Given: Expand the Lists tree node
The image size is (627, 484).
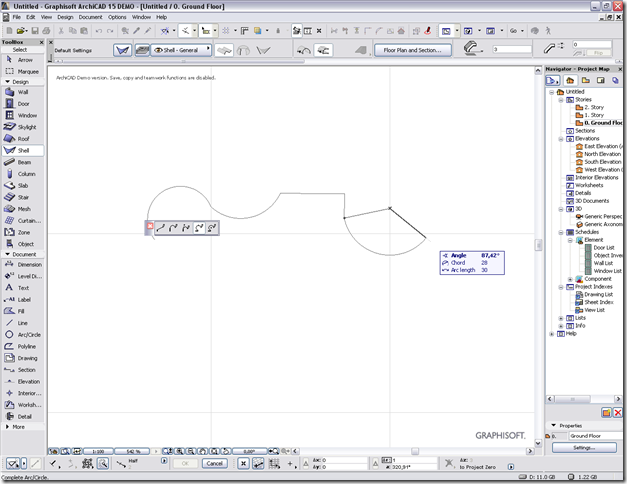Looking at the screenshot, I should point(561,318).
